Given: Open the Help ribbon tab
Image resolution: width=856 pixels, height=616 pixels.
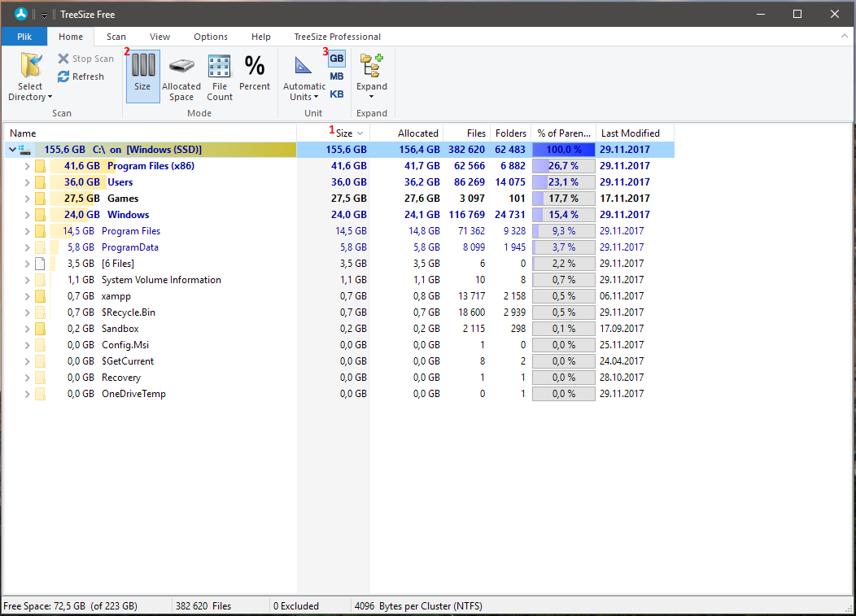Looking at the screenshot, I should coord(261,37).
